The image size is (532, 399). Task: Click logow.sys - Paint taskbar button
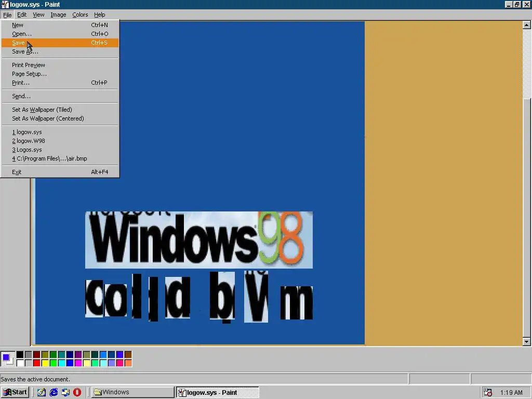(218, 392)
